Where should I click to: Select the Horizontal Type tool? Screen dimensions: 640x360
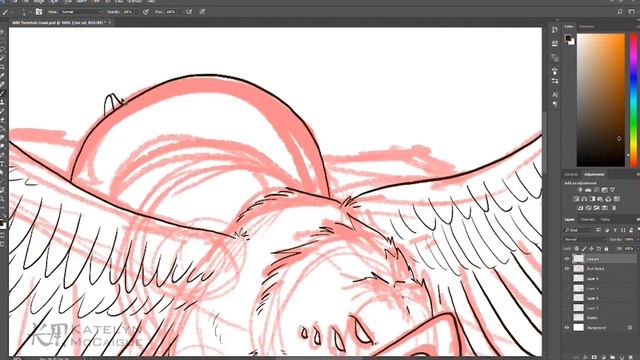[x=2, y=164]
